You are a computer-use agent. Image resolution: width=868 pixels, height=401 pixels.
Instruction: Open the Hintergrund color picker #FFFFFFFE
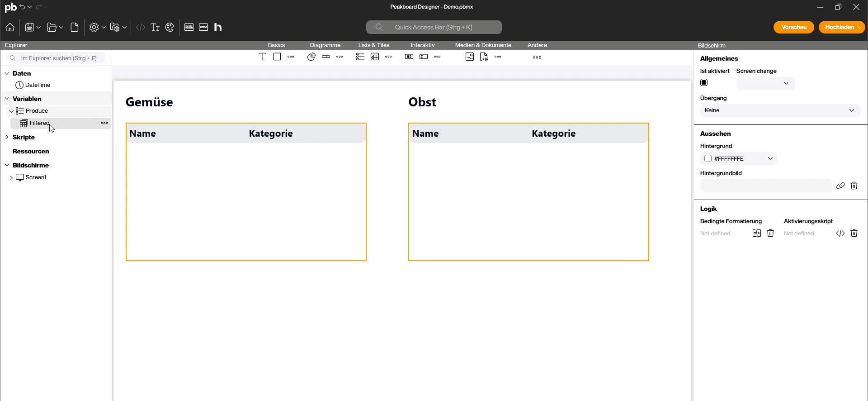(x=738, y=159)
